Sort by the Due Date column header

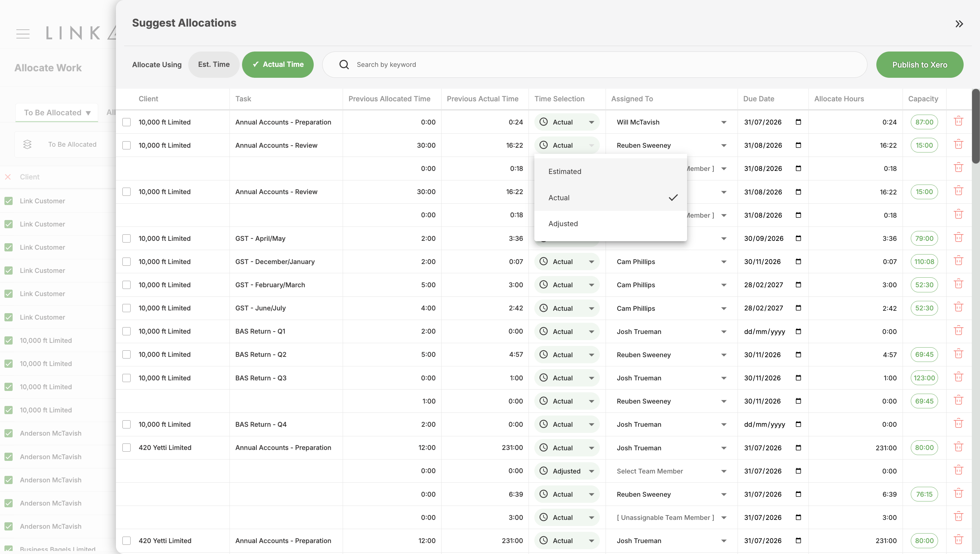(x=759, y=99)
